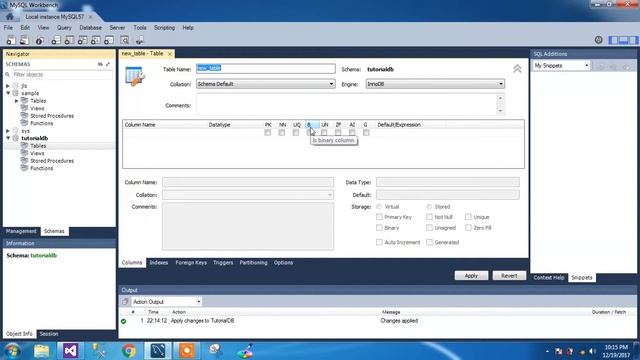This screenshot has width=640, height=360.
Task: Open the Database menu
Action: click(x=91, y=28)
